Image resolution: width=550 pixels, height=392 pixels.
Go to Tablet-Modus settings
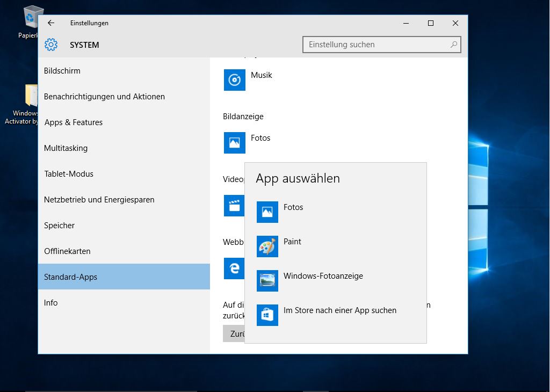[124, 174]
